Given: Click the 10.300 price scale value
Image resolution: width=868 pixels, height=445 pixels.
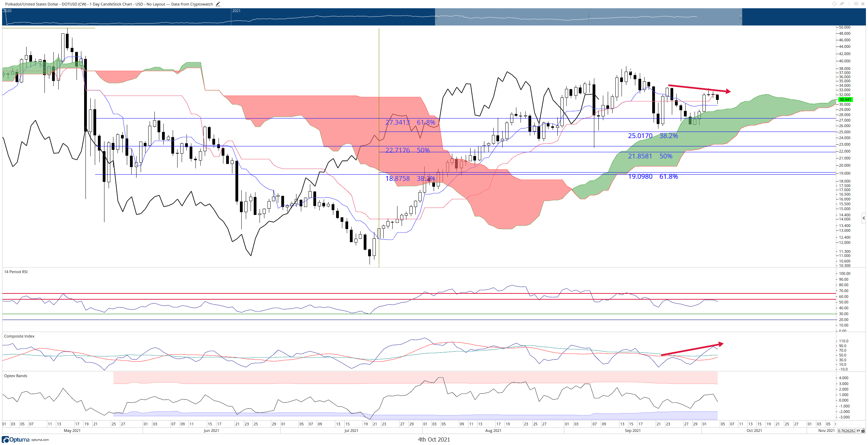Looking at the screenshot, I should tap(845, 266).
